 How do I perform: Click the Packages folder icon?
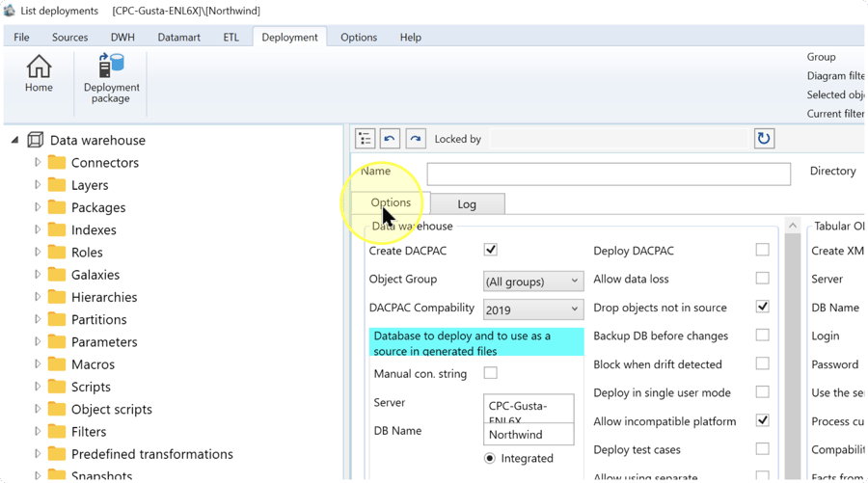(x=57, y=207)
